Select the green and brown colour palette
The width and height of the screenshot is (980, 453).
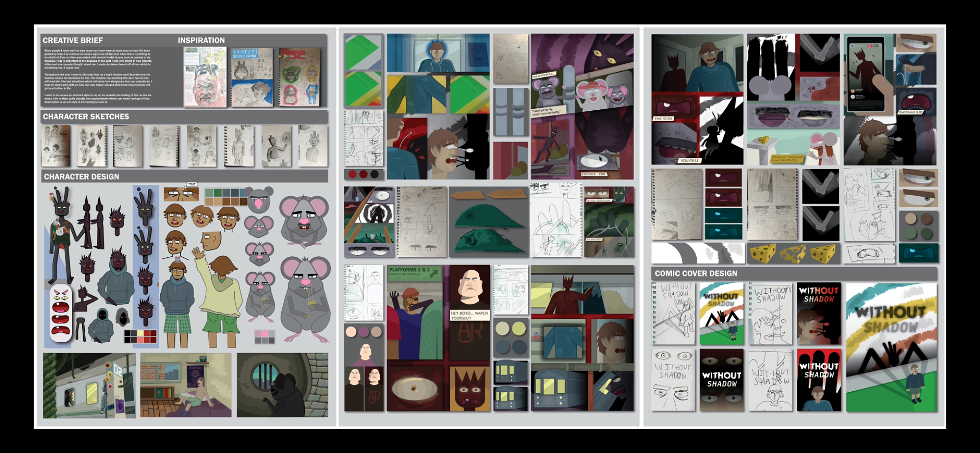(x=226, y=197)
